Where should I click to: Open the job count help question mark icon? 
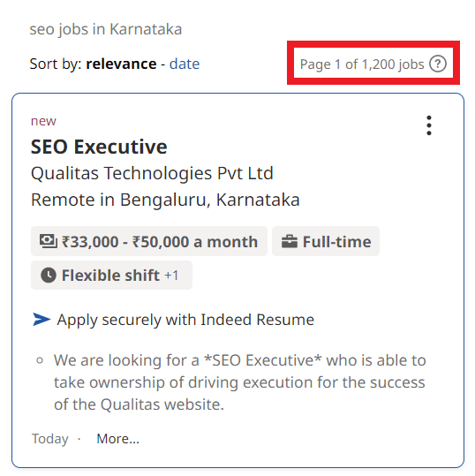[438, 64]
